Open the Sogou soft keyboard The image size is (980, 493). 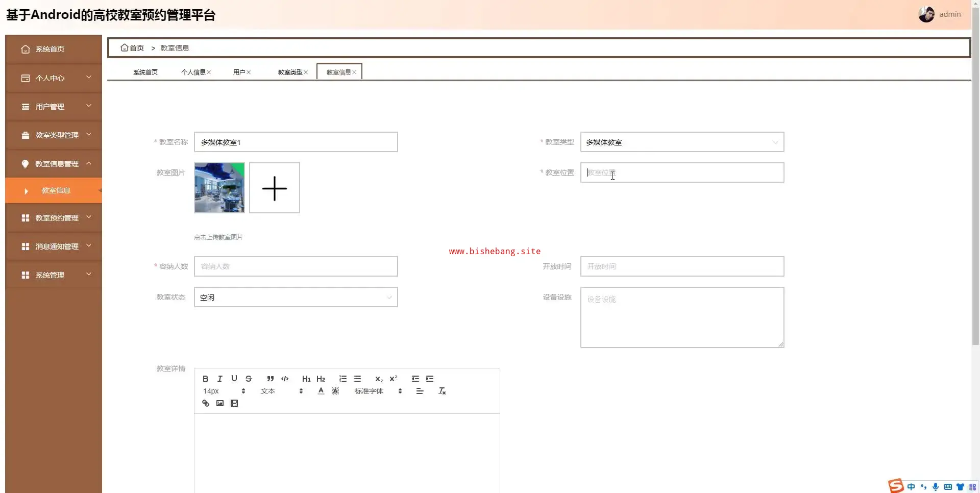coord(948,487)
